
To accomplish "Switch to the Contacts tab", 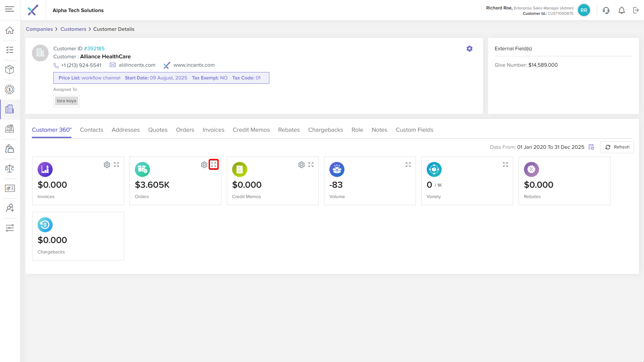I will click(x=91, y=130).
